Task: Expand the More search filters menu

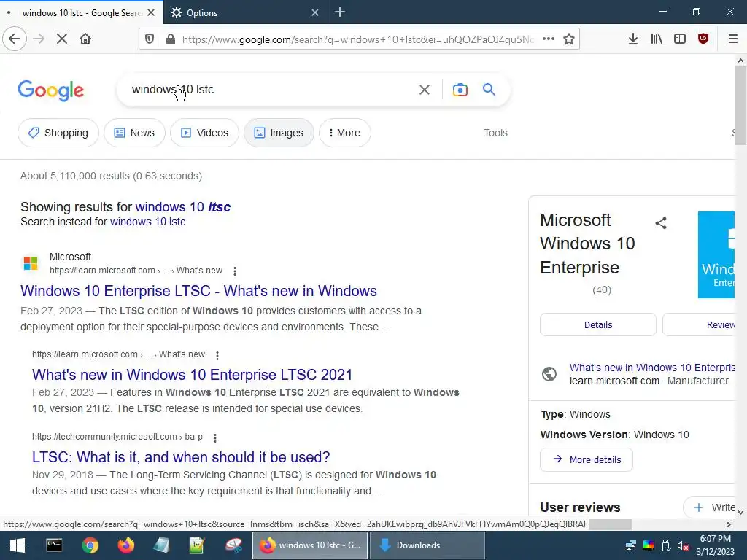Action: point(345,133)
